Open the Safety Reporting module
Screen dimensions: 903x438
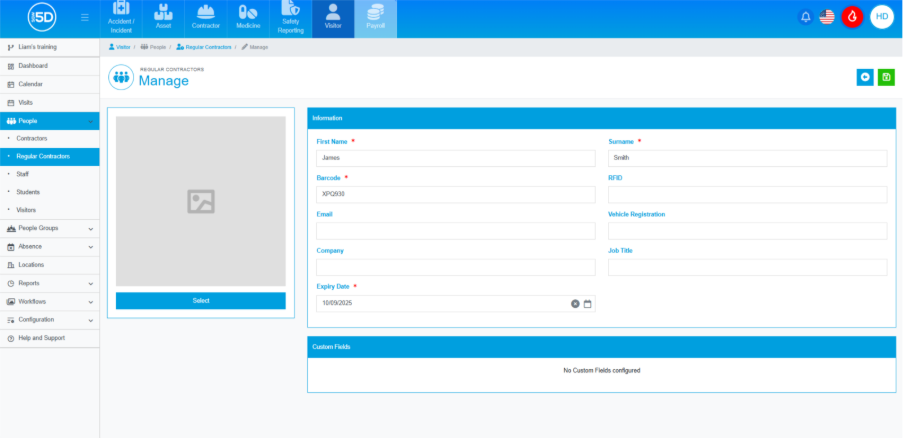tap(290, 19)
